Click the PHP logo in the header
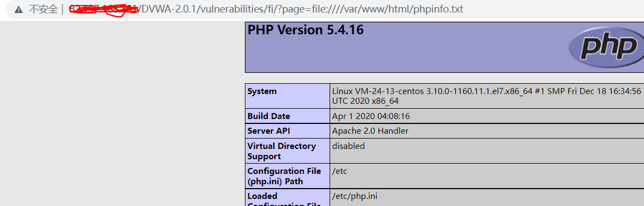 [606, 47]
